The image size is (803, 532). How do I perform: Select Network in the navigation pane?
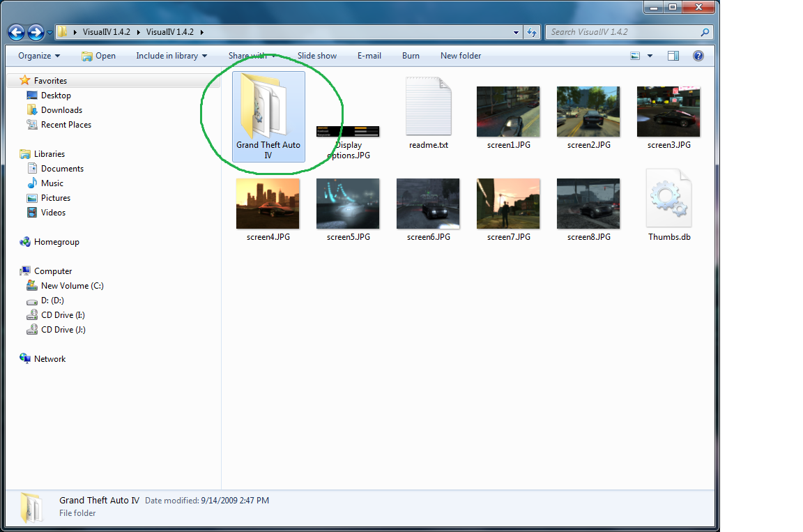pos(49,359)
